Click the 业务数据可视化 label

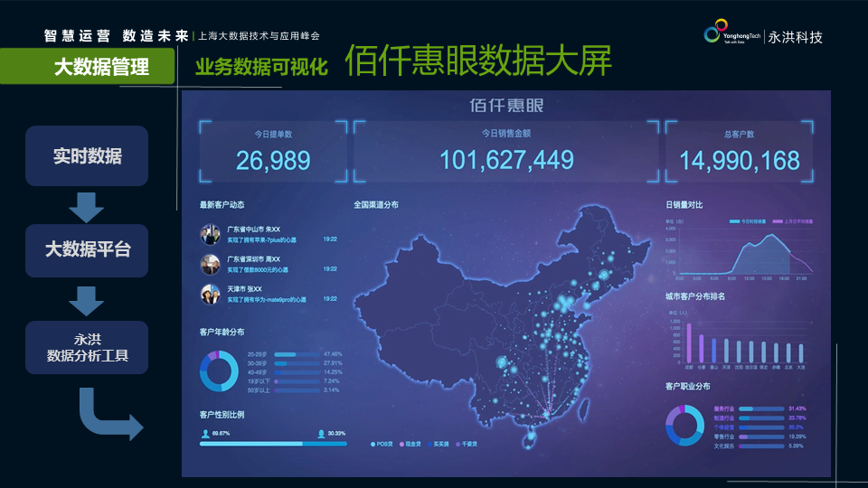pos(261,67)
